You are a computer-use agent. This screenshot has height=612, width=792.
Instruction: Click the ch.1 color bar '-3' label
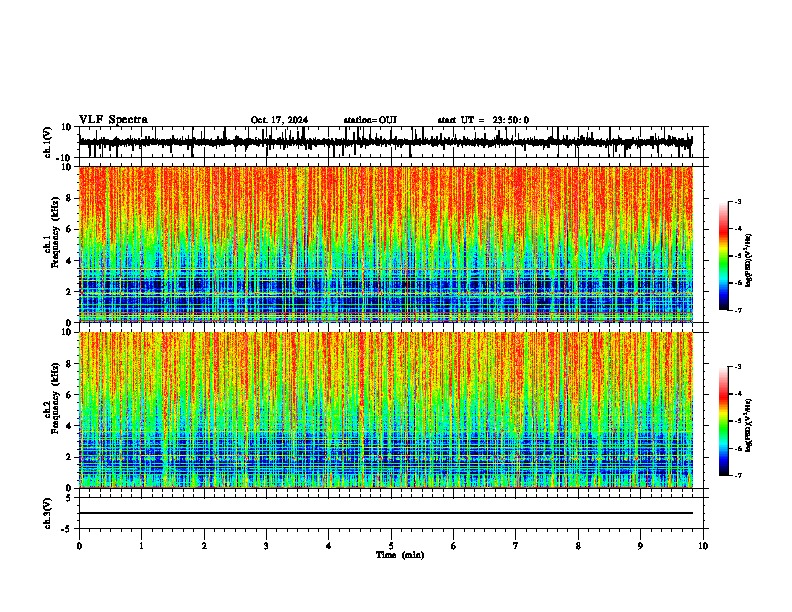[738, 201]
